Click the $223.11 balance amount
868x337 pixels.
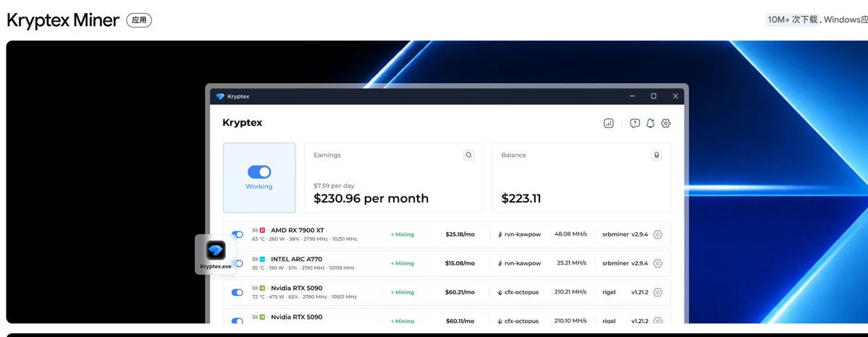click(521, 198)
